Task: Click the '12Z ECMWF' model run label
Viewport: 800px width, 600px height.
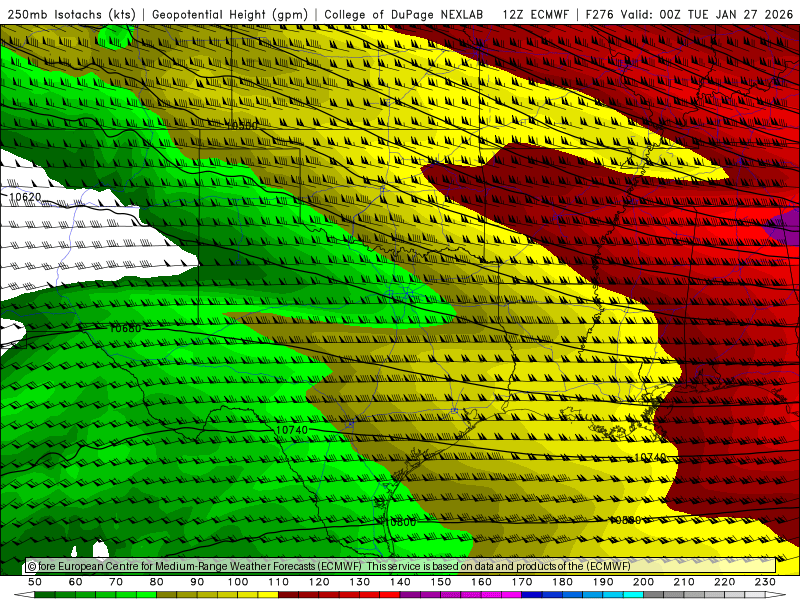Action: tap(536, 15)
